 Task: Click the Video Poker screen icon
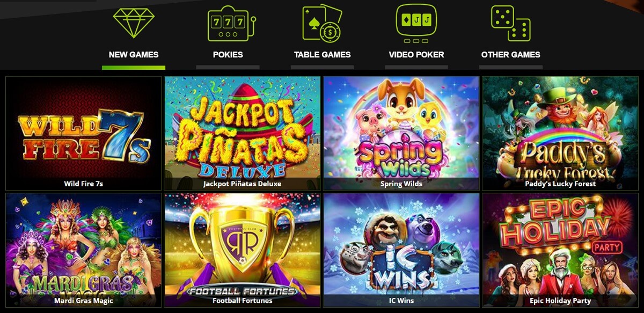(x=416, y=24)
